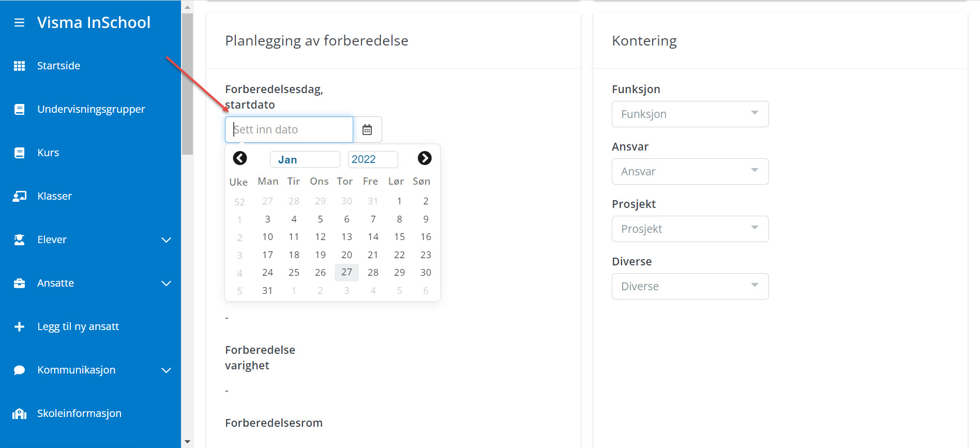Click the Skoleinformasjon building icon
Screen dimensions: 980x448
pyautogui.click(x=19, y=413)
